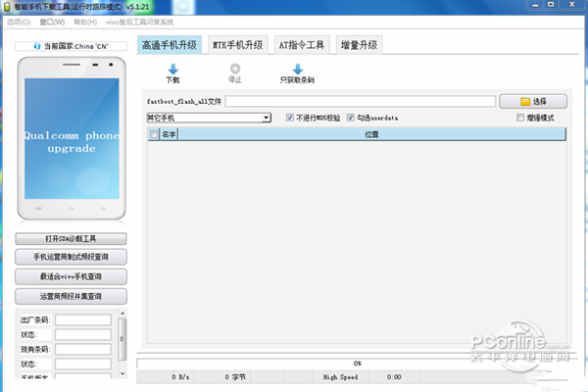Click the 0 B/s speed status

coord(180,377)
